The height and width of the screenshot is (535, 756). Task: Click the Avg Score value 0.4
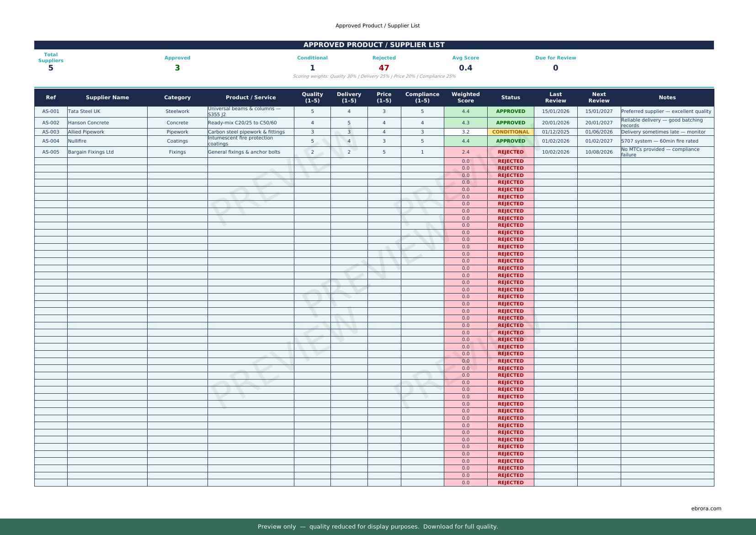465,68
